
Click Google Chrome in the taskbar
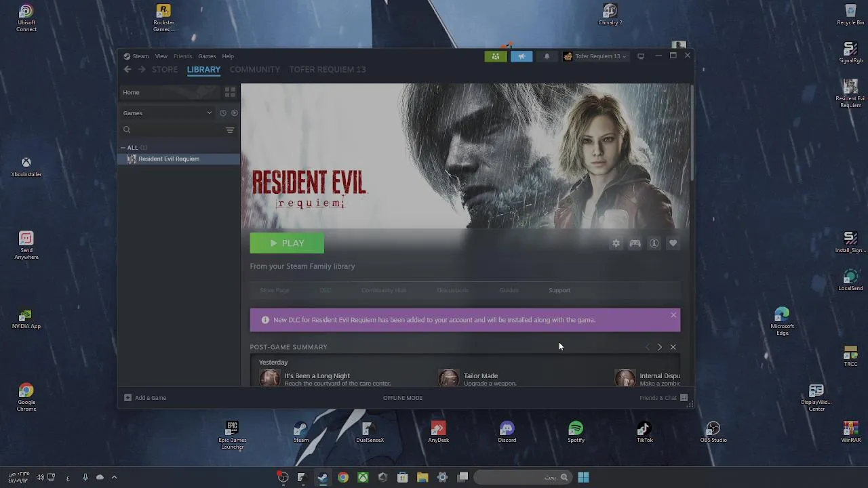[343, 477]
